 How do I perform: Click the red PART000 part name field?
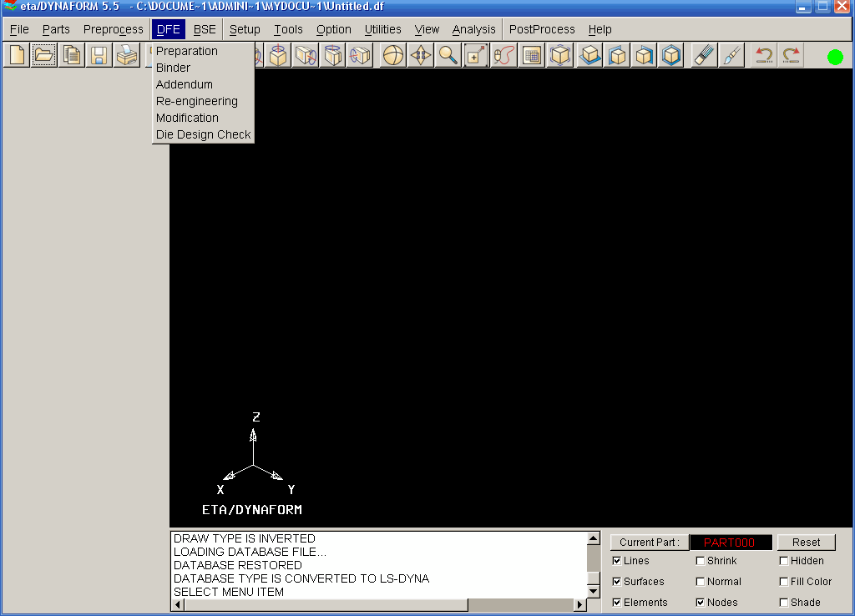pos(731,543)
